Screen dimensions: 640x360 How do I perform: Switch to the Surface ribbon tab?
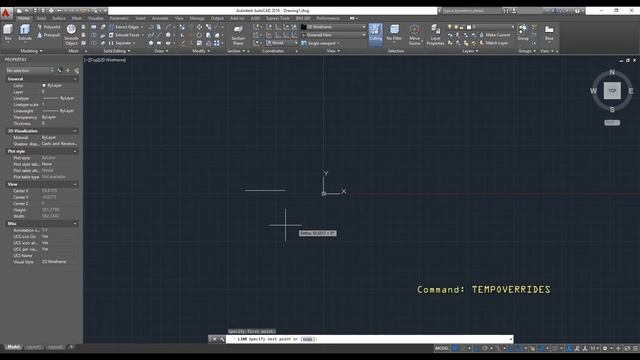click(59, 18)
